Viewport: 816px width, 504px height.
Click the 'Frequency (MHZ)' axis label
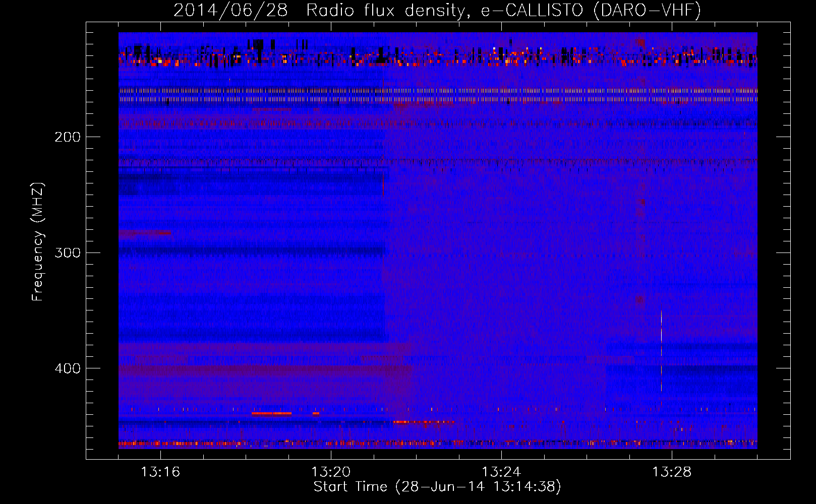point(38,242)
